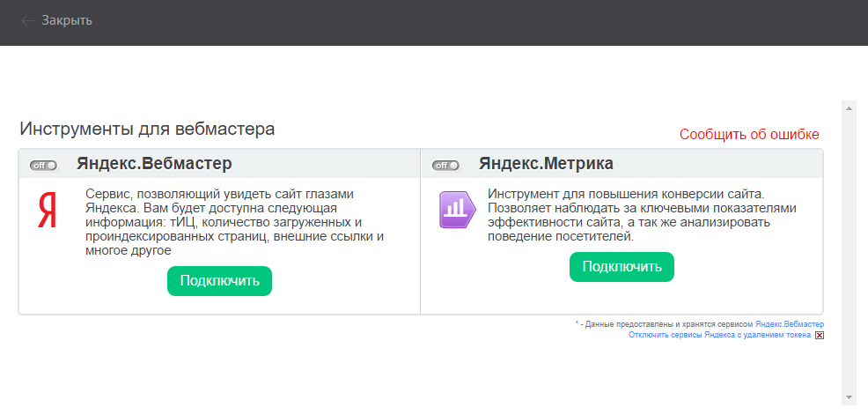Click the purple Яндекс.Метрика chart icon

(x=457, y=209)
